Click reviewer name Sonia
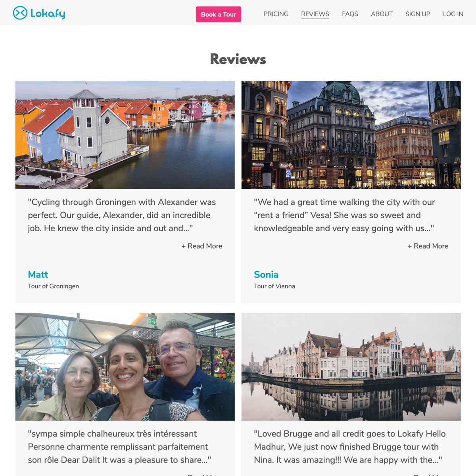Screen dimensions: 476x476 [x=266, y=274]
